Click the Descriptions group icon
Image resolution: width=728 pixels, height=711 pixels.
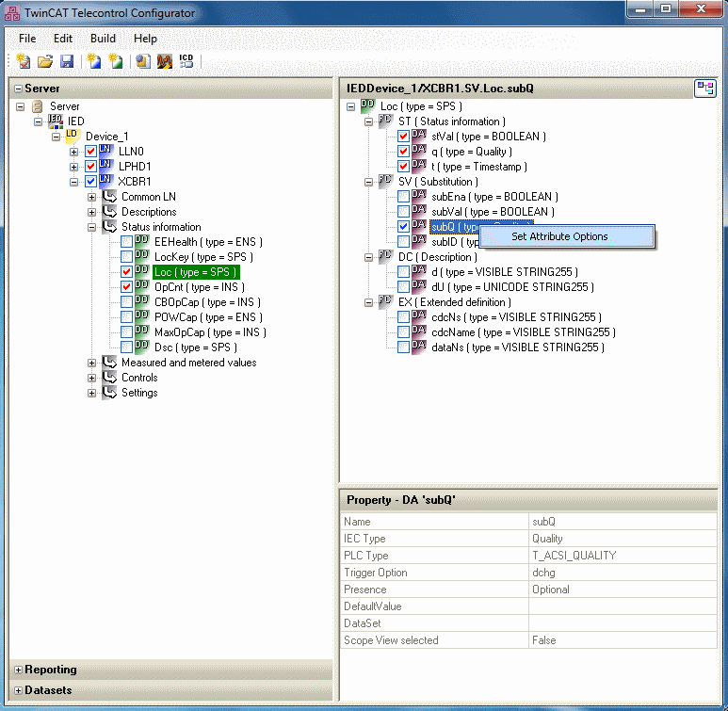[x=109, y=211]
